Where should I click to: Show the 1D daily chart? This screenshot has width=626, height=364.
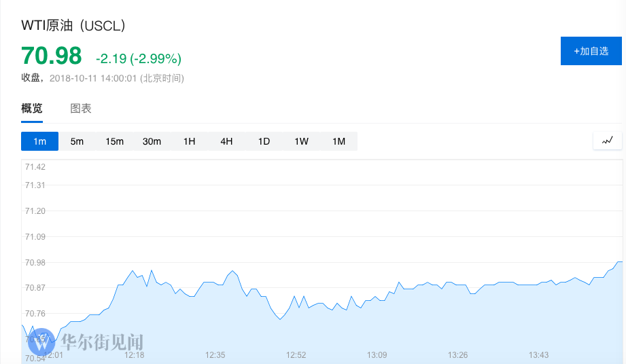[264, 141]
